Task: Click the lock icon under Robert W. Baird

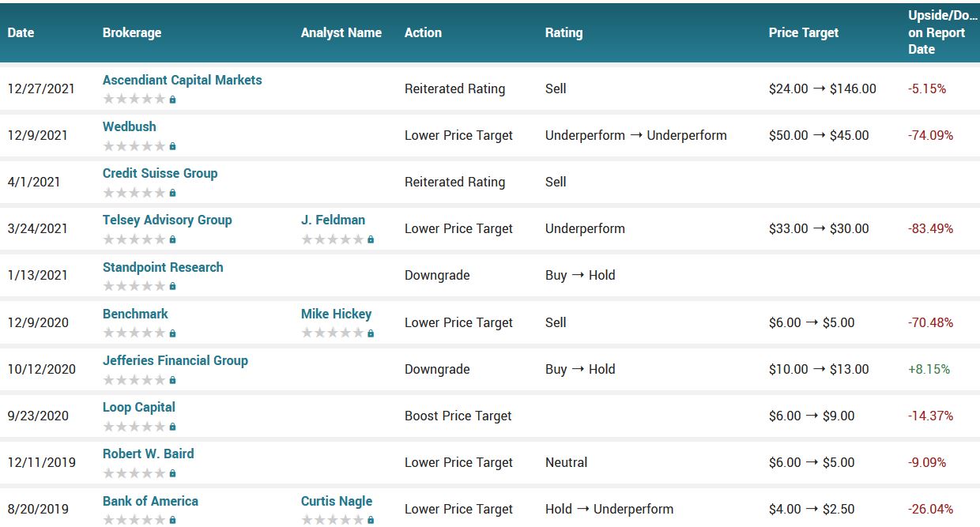Action: [x=173, y=473]
